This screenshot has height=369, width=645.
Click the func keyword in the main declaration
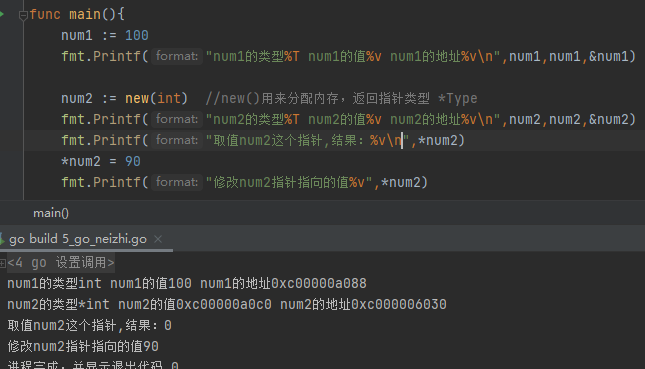click(x=45, y=14)
